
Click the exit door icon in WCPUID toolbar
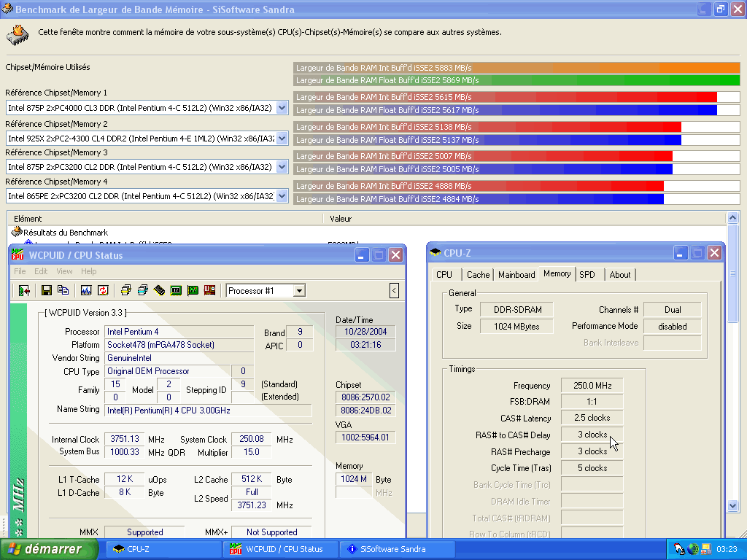24,290
